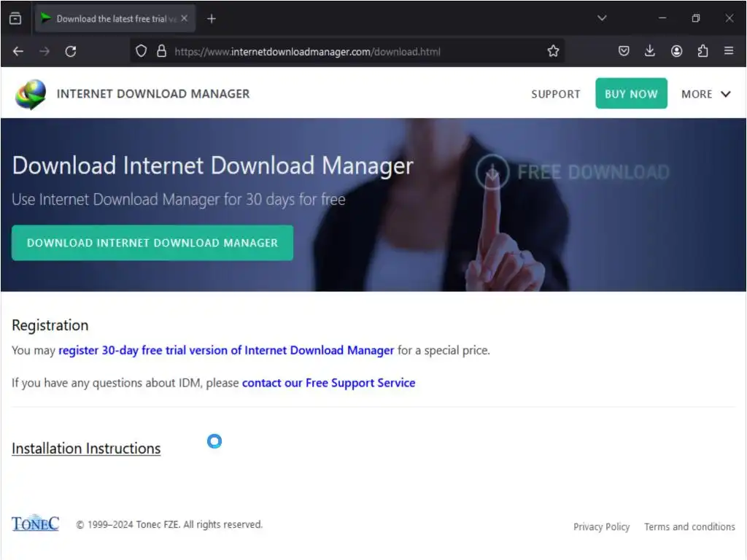The width and height of the screenshot is (747, 560).
Task: Open the Firefox account icon
Action: pyautogui.click(x=676, y=51)
